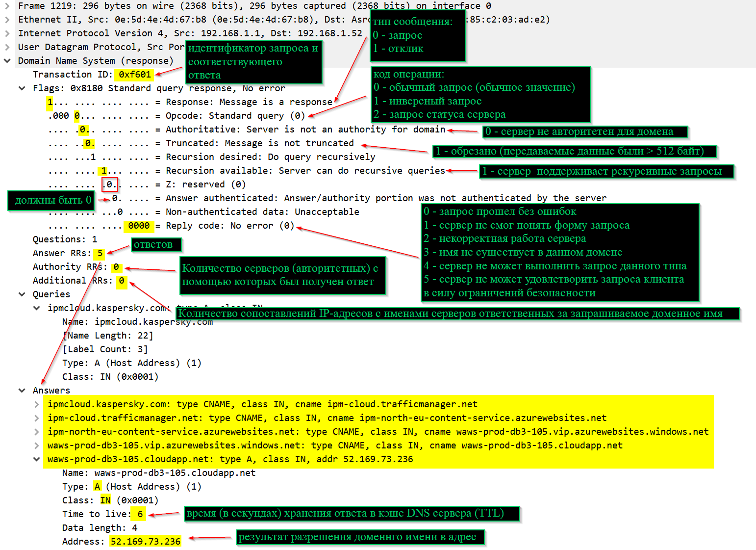Collapse the Answers subtree
The height and width of the screenshot is (550, 756).
(x=22, y=391)
